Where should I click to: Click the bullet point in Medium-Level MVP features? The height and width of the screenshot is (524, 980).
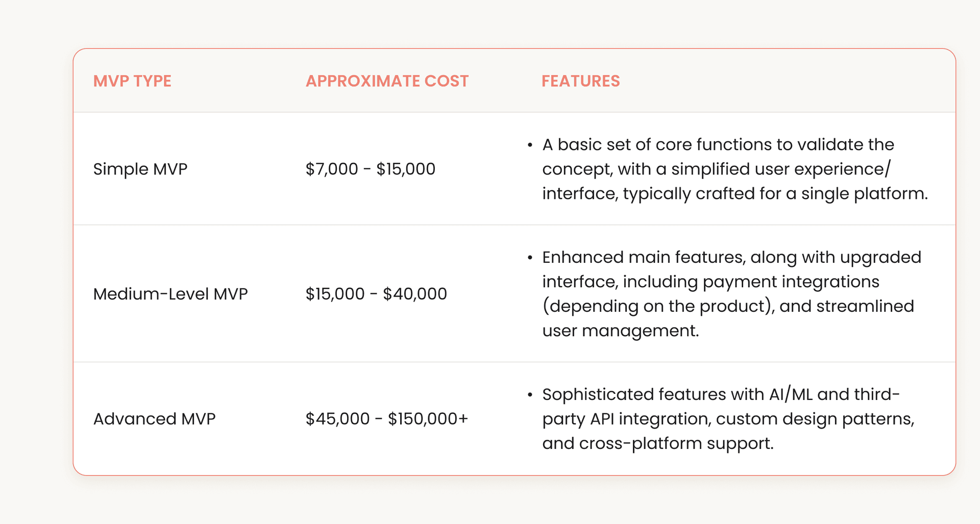[x=530, y=258]
